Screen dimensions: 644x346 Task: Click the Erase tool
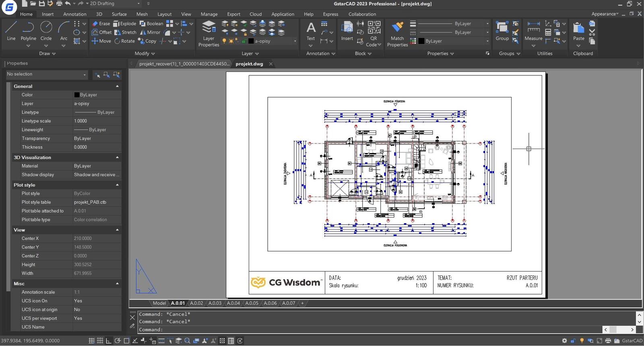coord(101,24)
